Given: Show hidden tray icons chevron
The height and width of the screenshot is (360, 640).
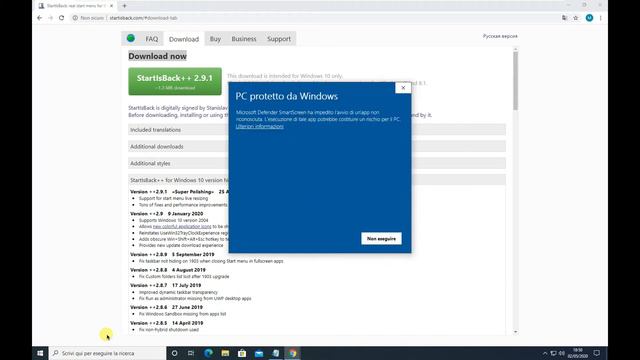Looking at the screenshot, I should click(x=545, y=353).
